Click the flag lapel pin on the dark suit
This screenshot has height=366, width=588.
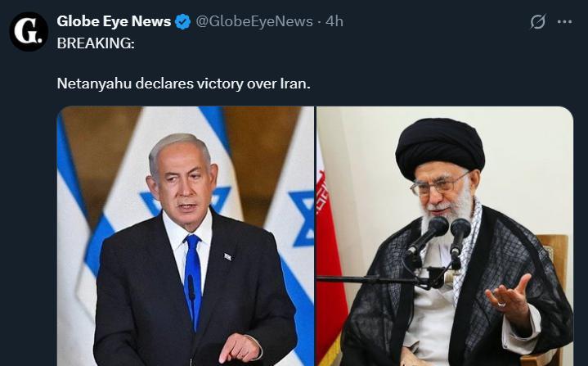[227, 257]
